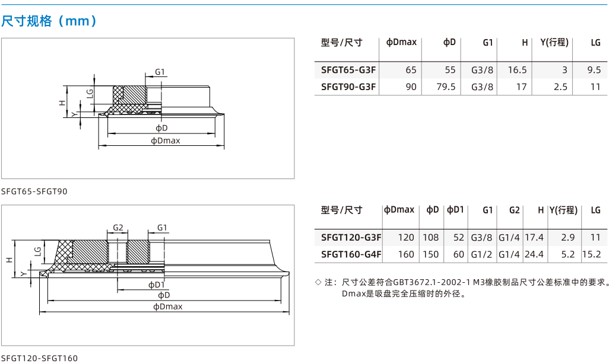The height and width of the screenshot is (364, 609).
Task: Click the "ϕD1" dimension label in the drawing
Action: (x=157, y=285)
